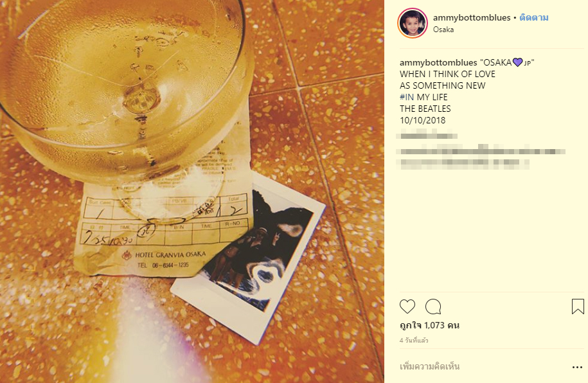Follow the account via ติดตาม link
The image size is (588, 383).
coord(533,17)
